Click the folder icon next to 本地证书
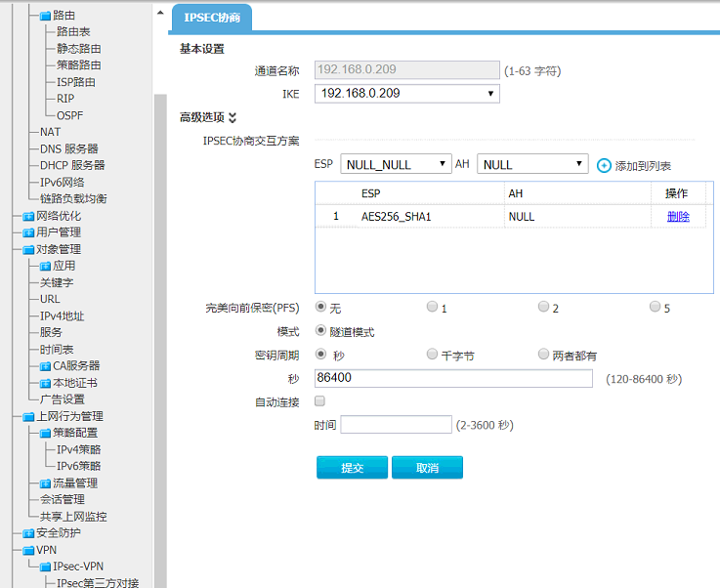 (x=45, y=383)
